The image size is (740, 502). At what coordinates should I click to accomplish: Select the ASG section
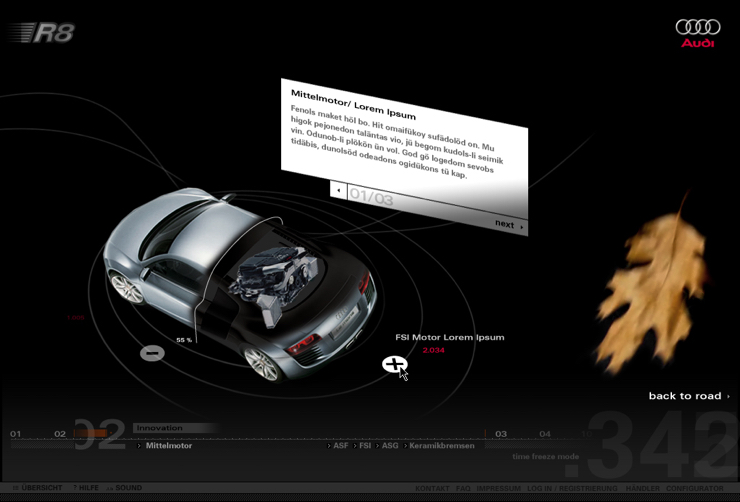tap(390, 445)
